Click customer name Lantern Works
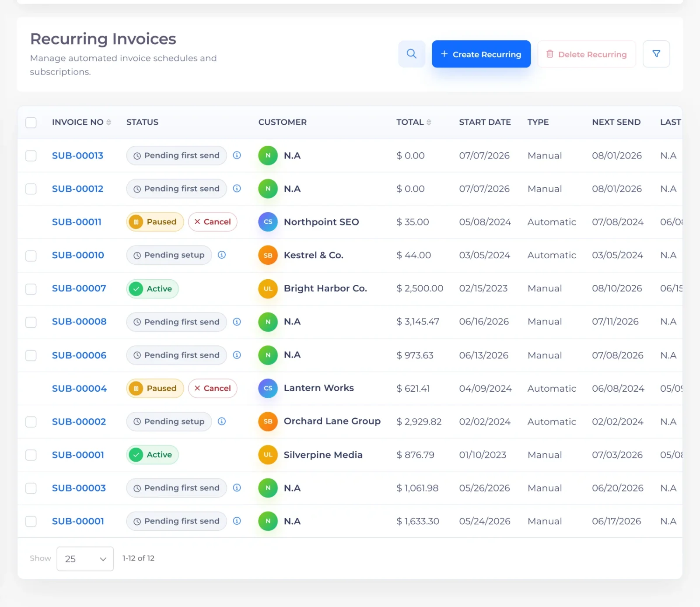 point(318,388)
